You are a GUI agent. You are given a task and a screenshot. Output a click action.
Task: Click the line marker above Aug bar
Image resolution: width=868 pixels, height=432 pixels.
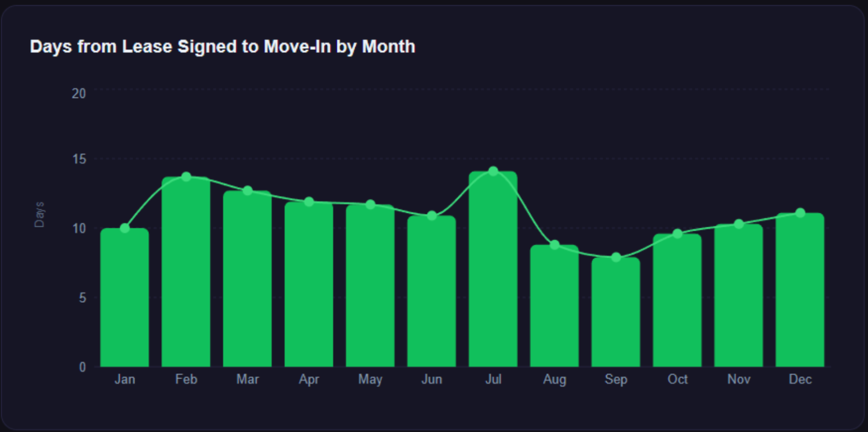(x=555, y=245)
